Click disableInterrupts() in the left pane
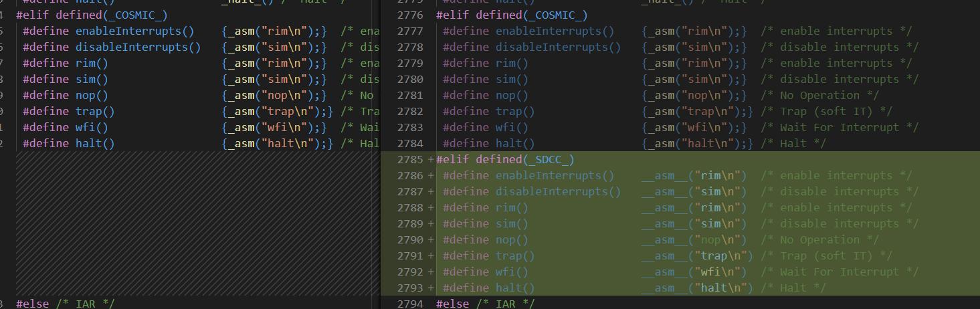This screenshot has width=980, height=309. [138, 47]
